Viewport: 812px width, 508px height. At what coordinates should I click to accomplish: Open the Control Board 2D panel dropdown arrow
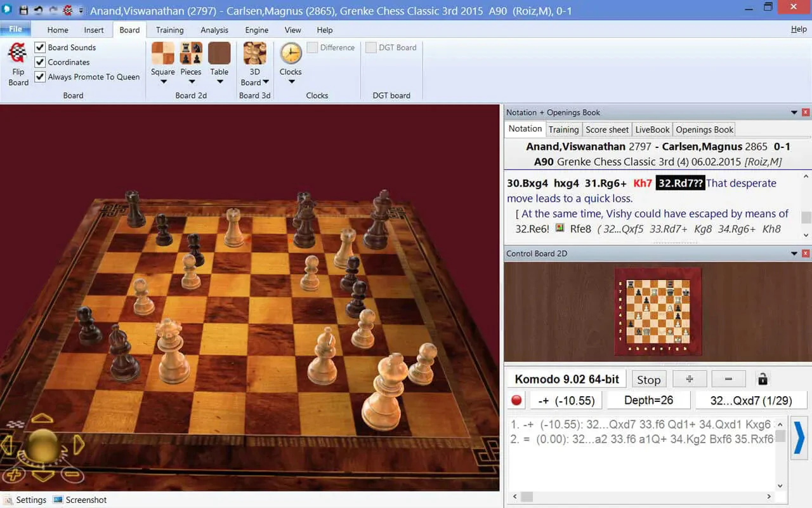click(x=794, y=253)
